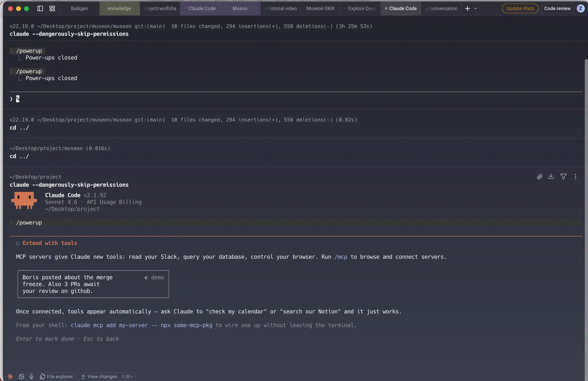
Task: Click the download block output icon
Action: point(551,177)
